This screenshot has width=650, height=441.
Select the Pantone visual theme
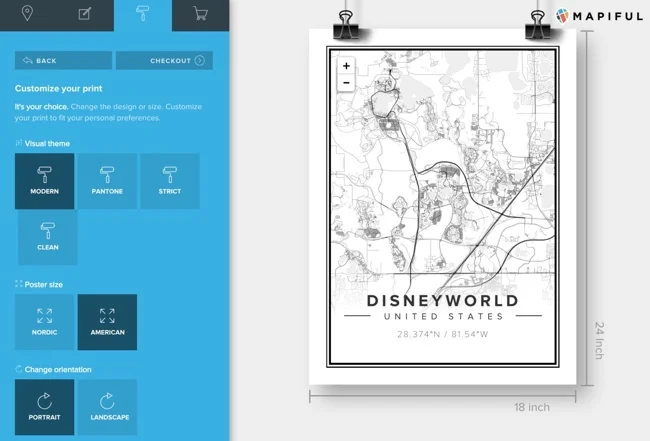107,181
